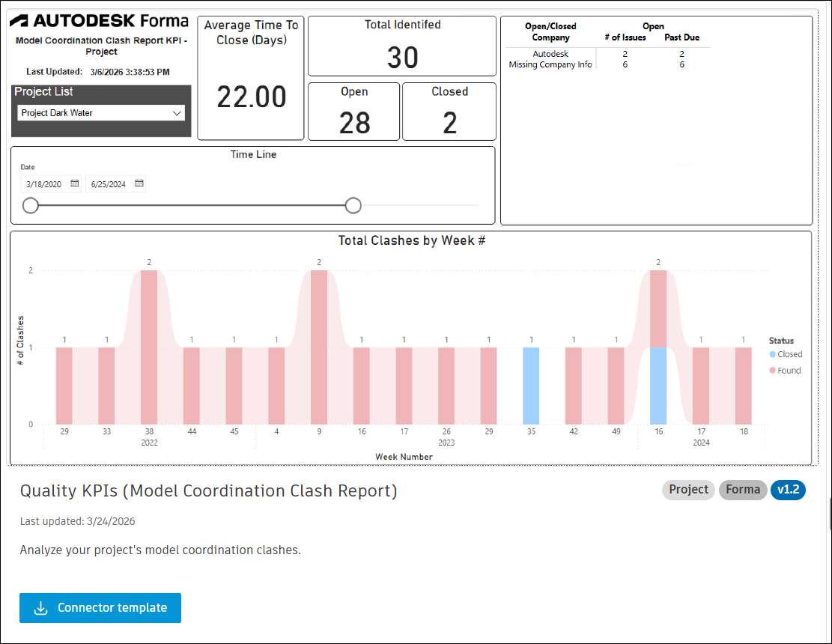Click the Total Identified value 30

[403, 58]
